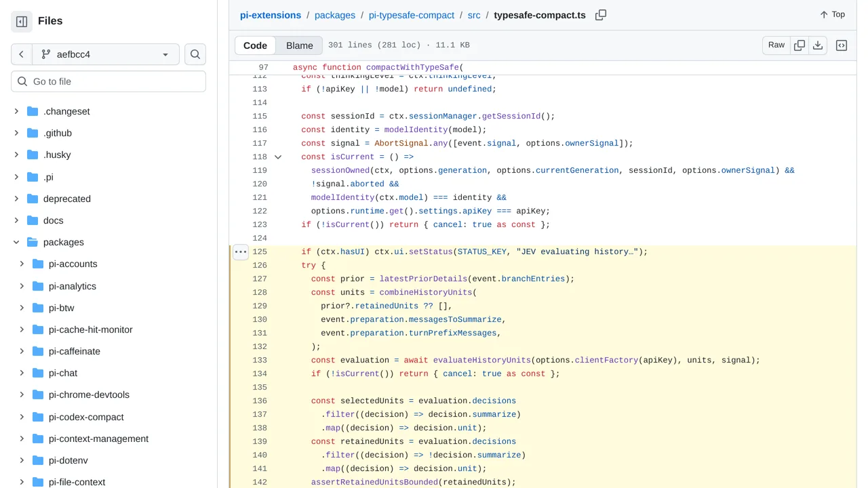Click latestPriorDetails on line 127
Screen dimensions: 868x488
click(x=423, y=279)
